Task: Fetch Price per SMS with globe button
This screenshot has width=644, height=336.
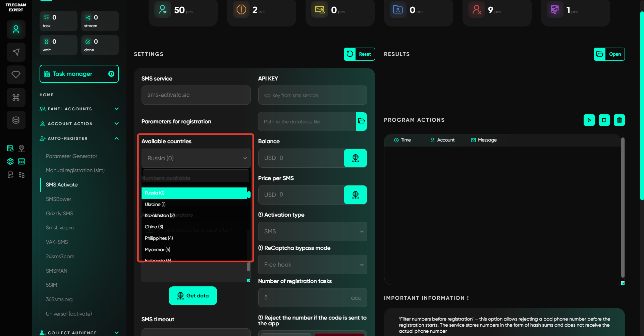Action: point(355,195)
